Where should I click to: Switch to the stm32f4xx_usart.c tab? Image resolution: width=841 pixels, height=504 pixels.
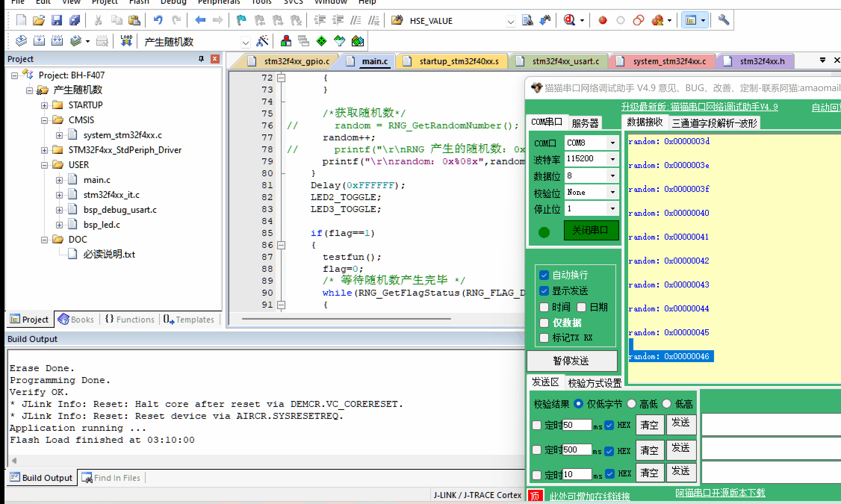coord(565,61)
